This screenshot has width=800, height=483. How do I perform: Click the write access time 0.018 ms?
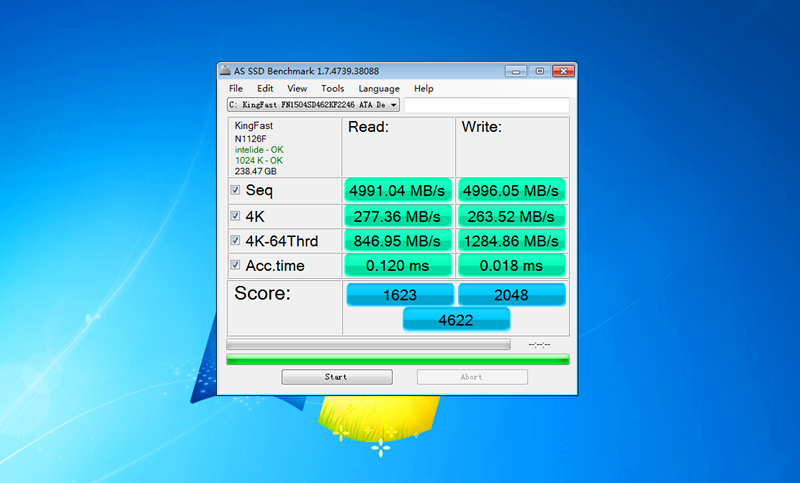(x=511, y=265)
